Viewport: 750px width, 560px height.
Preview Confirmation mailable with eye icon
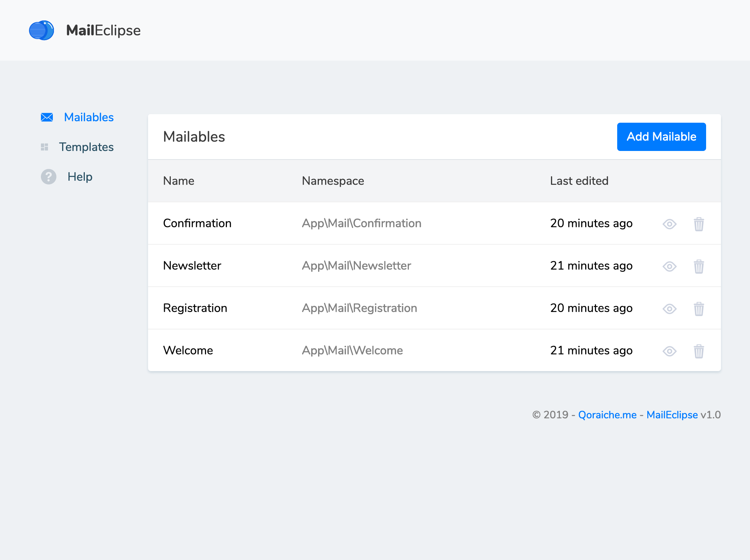(669, 224)
